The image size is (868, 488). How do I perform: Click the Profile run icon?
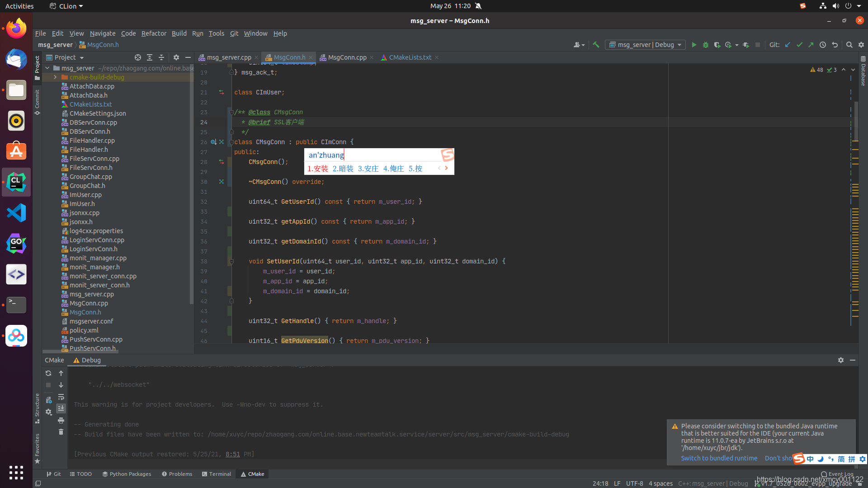click(728, 45)
